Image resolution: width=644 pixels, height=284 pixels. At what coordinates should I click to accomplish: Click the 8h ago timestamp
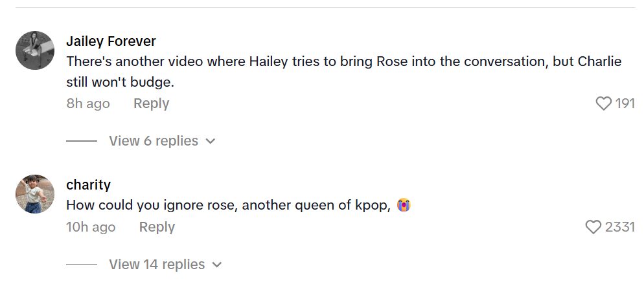click(x=88, y=104)
